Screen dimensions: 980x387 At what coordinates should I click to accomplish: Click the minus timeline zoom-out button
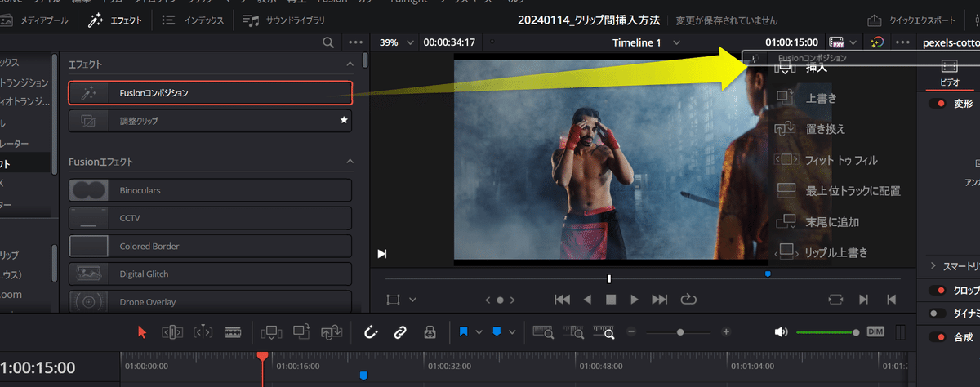coord(631,332)
